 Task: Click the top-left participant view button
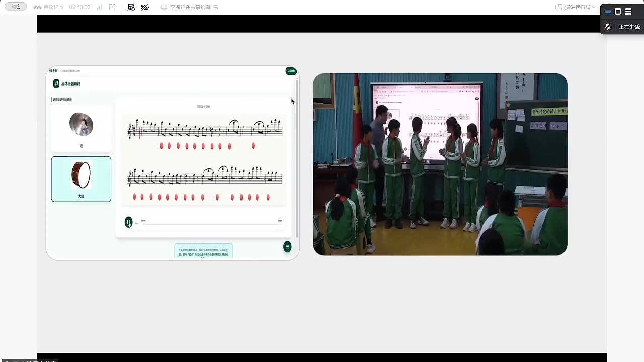16,7
